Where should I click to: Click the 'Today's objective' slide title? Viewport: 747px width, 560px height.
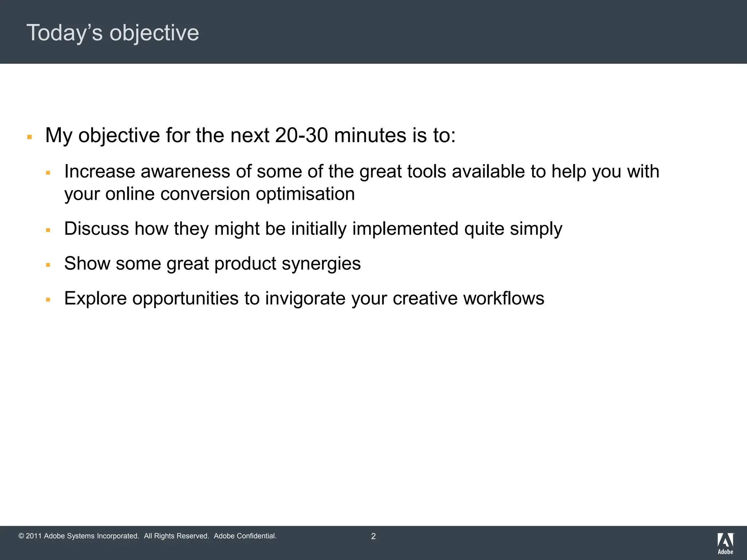click(113, 33)
